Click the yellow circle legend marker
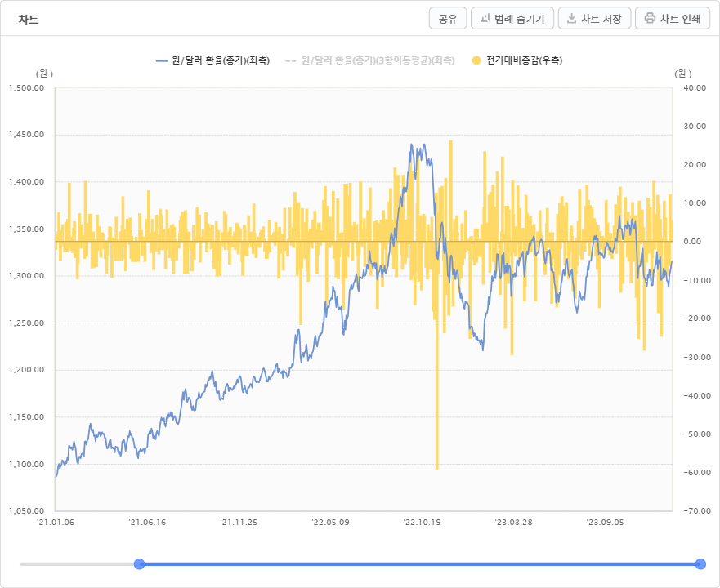Screen dimensions: 720x588 [x=476, y=60]
